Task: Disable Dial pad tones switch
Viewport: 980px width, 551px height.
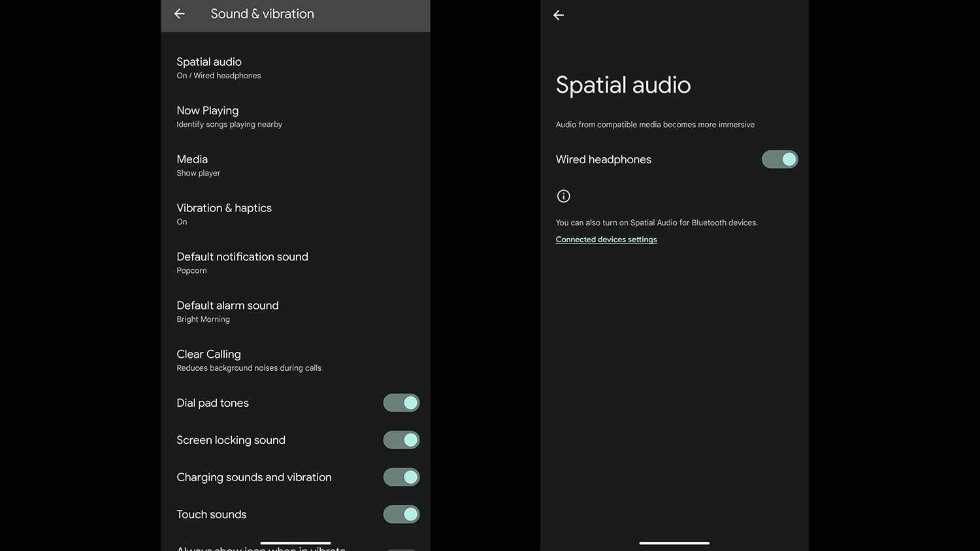Action: [401, 403]
